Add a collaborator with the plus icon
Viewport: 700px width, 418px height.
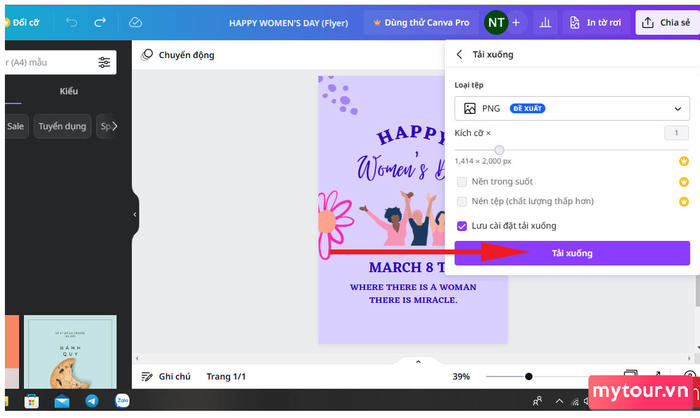click(516, 22)
